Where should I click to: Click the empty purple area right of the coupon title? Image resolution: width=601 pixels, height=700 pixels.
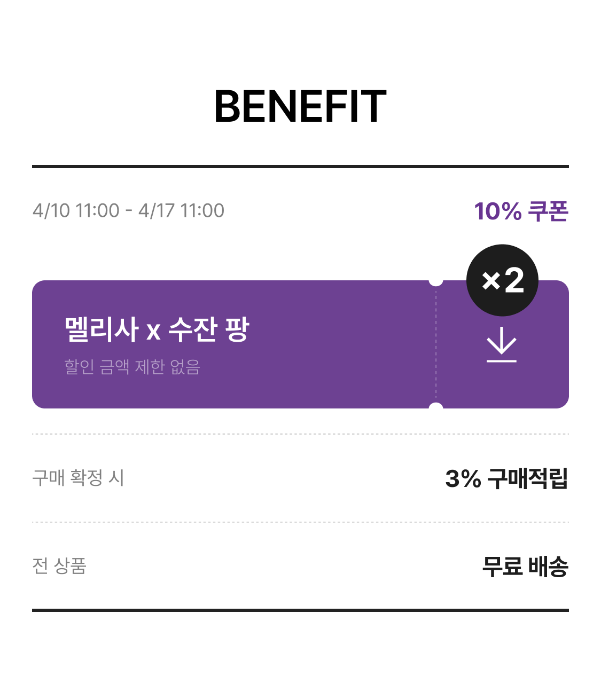click(342, 342)
